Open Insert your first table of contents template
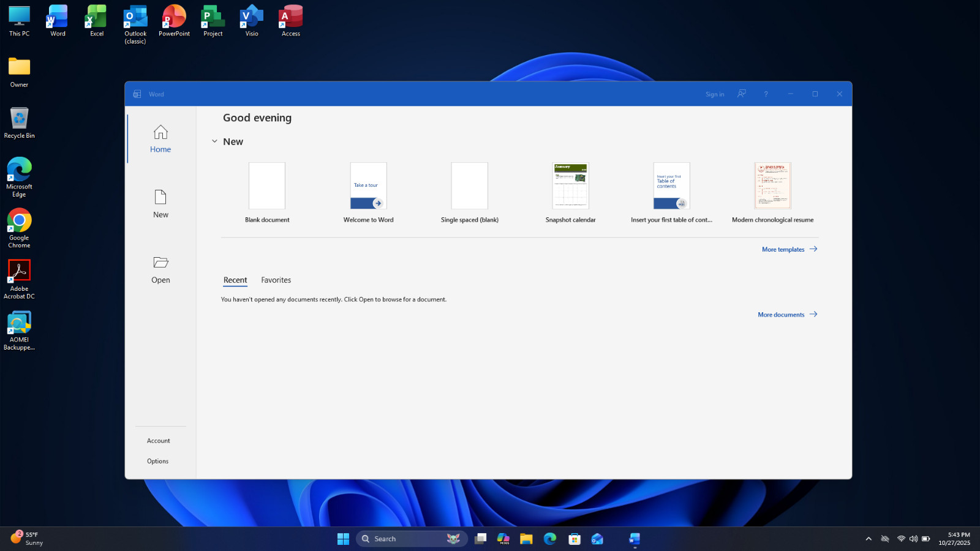The height and width of the screenshot is (551, 980). 671,192
